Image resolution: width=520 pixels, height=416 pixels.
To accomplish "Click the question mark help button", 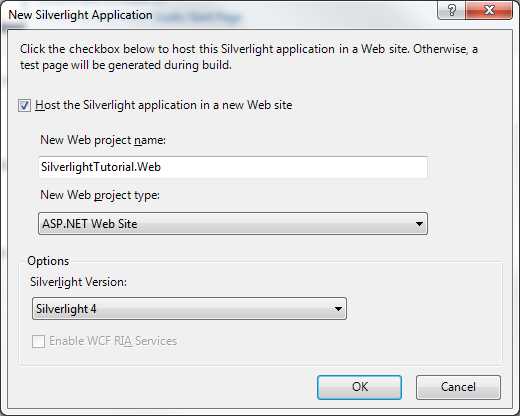I will tap(451, 10).
